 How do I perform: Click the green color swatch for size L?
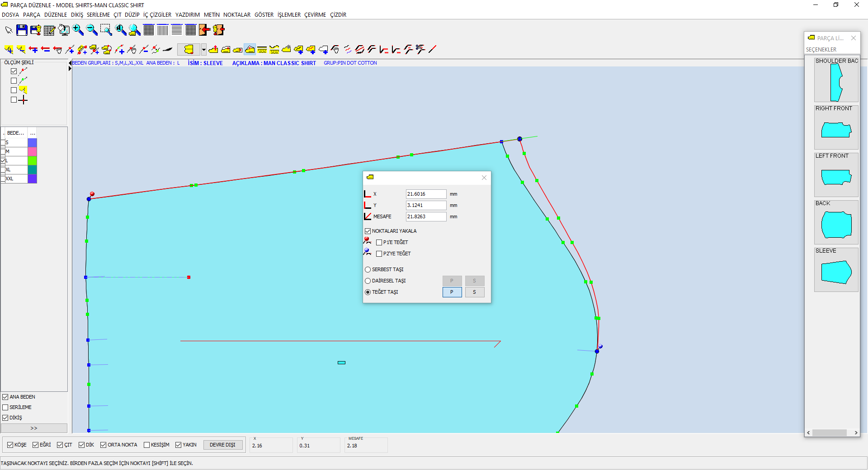point(32,161)
